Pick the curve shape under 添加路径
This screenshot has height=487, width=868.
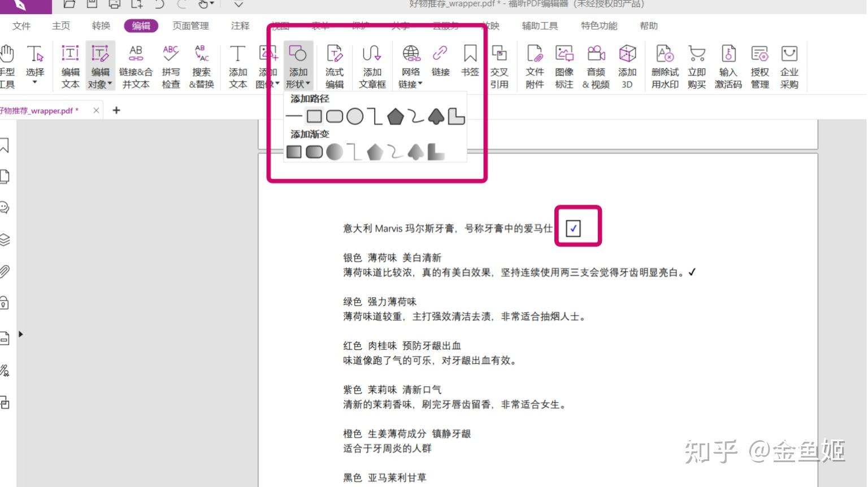pyautogui.click(x=415, y=116)
